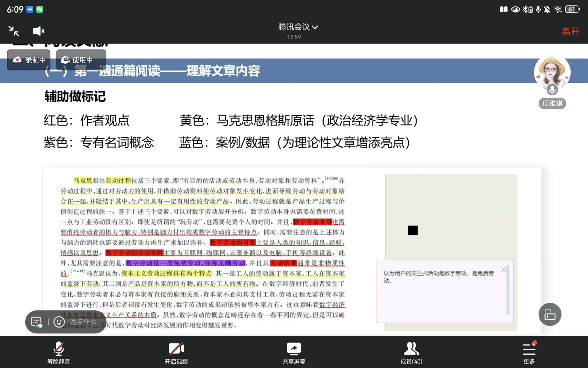This screenshot has height=368, width=588.
Task: Open the emoji reaction picker
Action: pyautogui.click(x=59, y=322)
